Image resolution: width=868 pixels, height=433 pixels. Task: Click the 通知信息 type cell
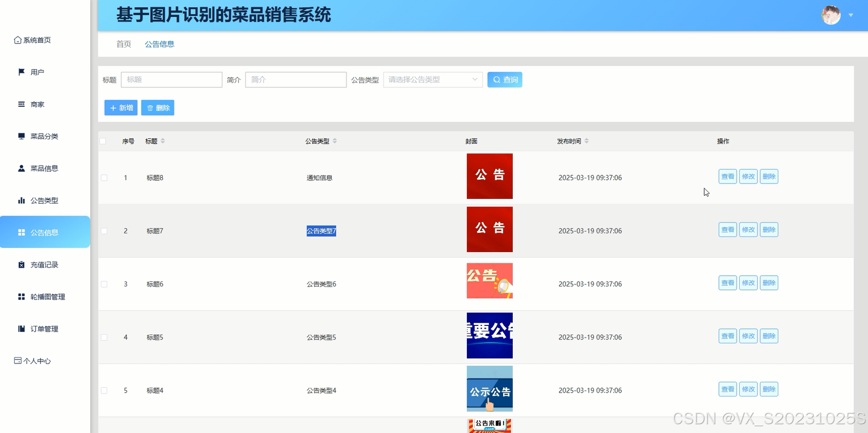319,178
